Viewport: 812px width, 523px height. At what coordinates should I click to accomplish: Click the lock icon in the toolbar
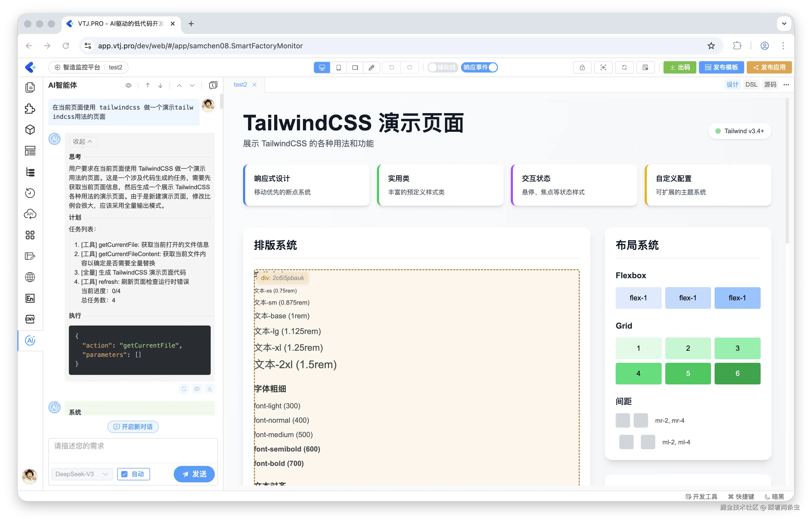582,68
